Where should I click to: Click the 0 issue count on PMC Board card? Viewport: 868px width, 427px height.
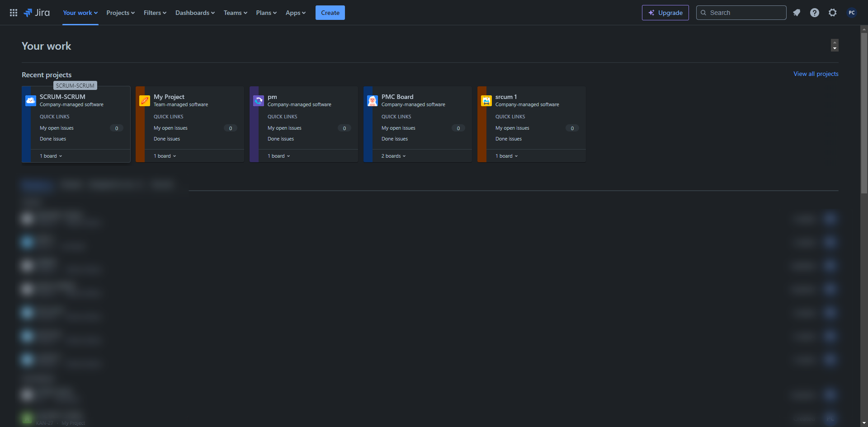click(x=458, y=128)
